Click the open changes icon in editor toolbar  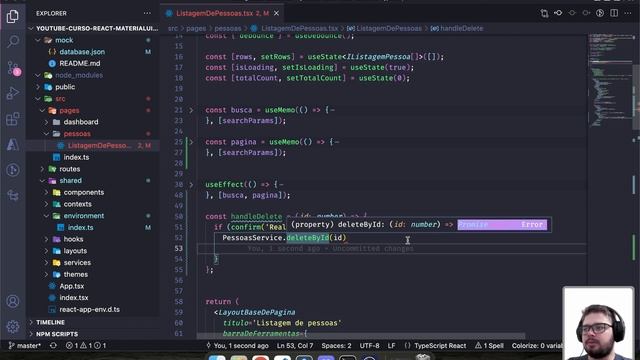(x=544, y=13)
